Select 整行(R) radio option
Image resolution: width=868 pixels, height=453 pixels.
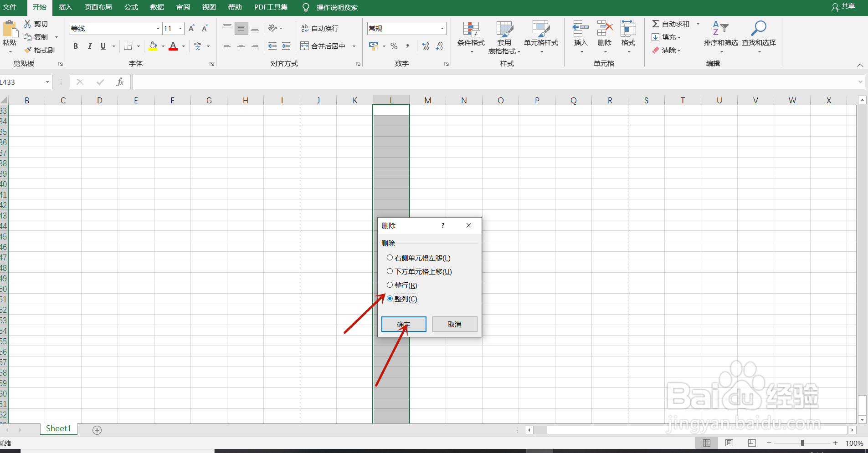[x=390, y=285]
